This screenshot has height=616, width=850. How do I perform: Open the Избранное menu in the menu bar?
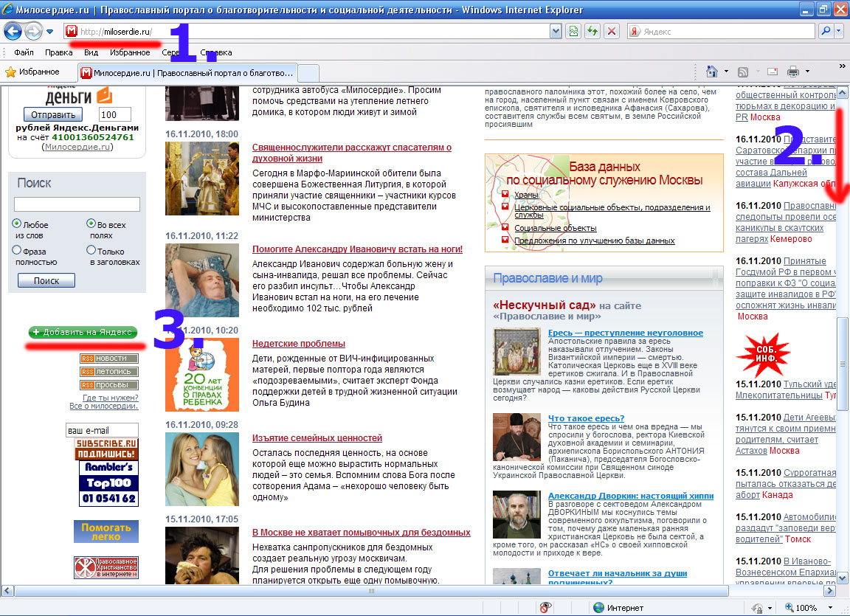pos(130,52)
